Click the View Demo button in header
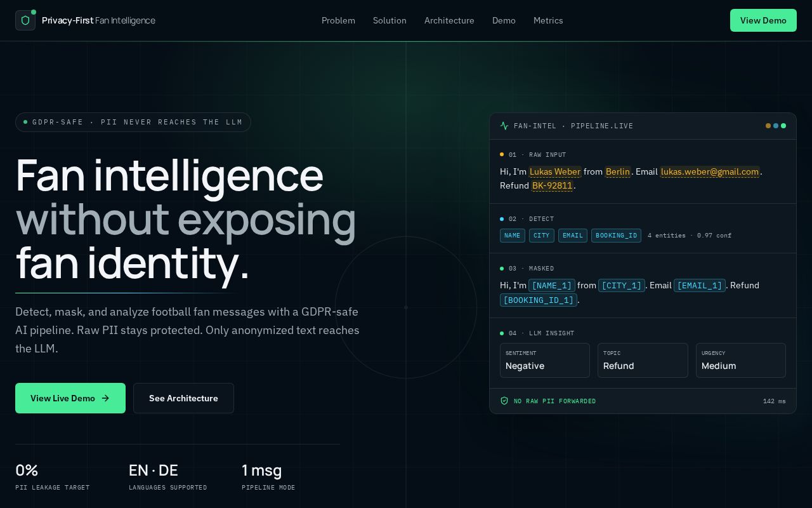The height and width of the screenshot is (508, 812). pos(763,20)
